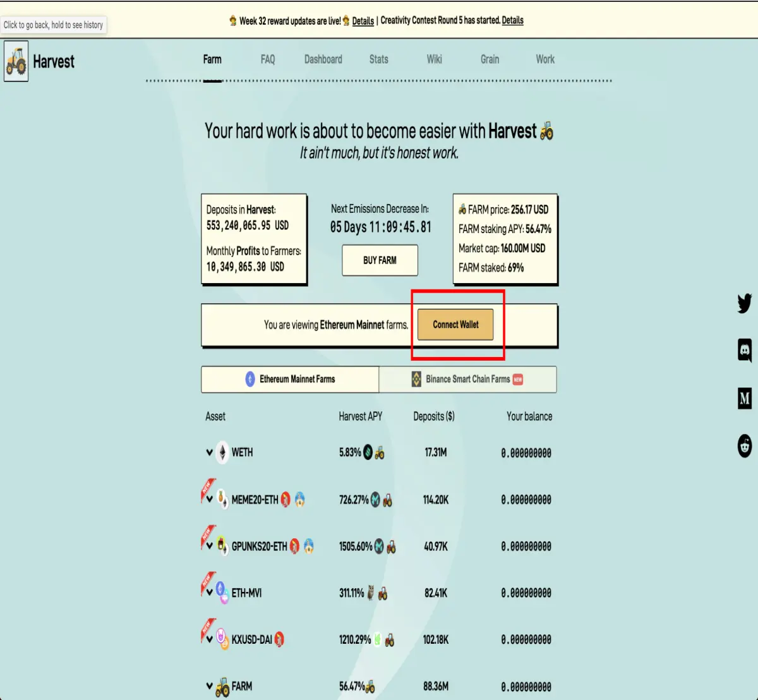758x700 pixels.
Task: Click the reward coin icon in WETH APY
Action: coord(368,452)
